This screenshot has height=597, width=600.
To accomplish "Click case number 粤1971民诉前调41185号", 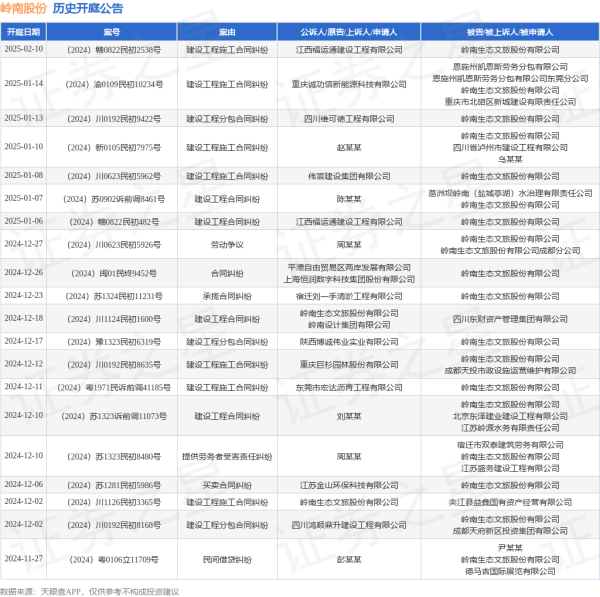I will [x=114, y=388].
